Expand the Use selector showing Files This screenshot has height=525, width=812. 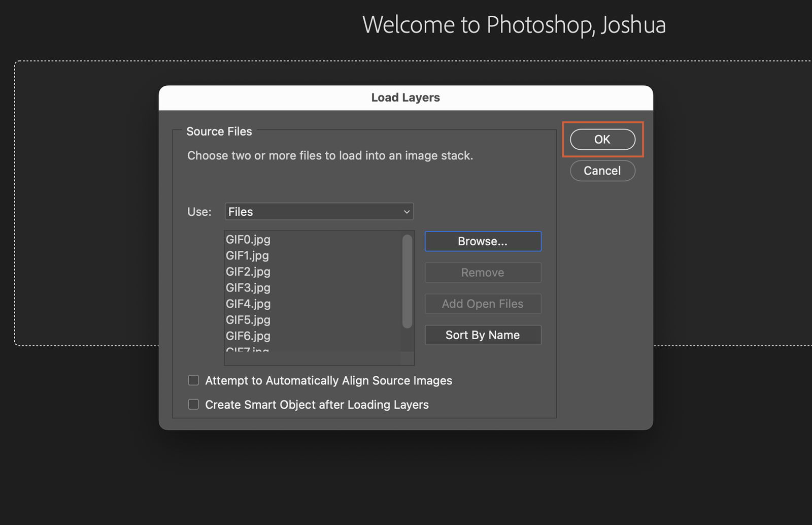319,211
